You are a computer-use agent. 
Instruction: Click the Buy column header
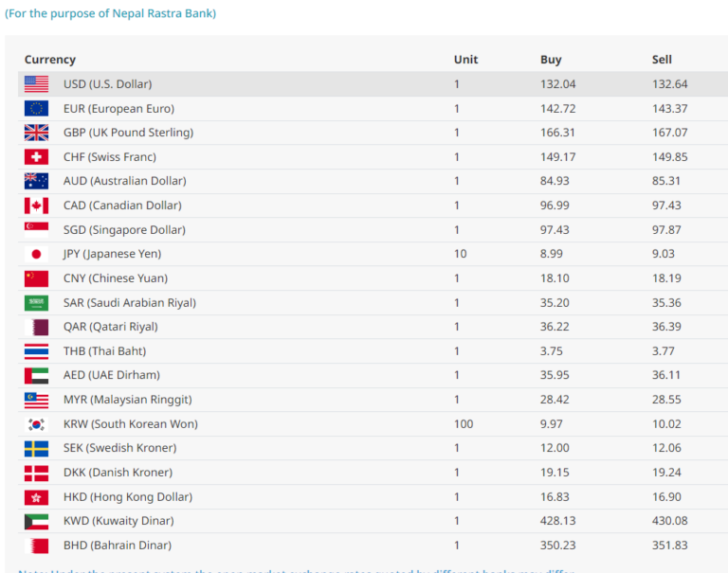(551, 60)
